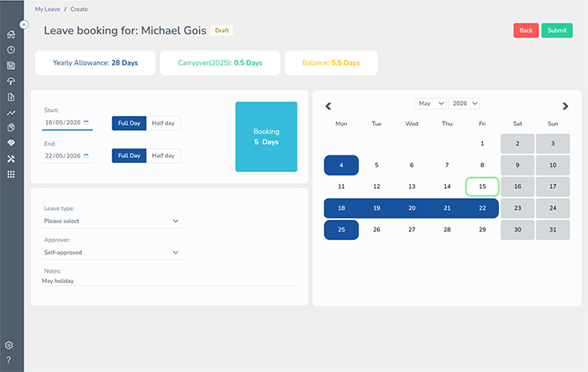Click the diamond icon in sidebar
This screenshot has height=372, width=588.
pyautogui.click(x=11, y=143)
